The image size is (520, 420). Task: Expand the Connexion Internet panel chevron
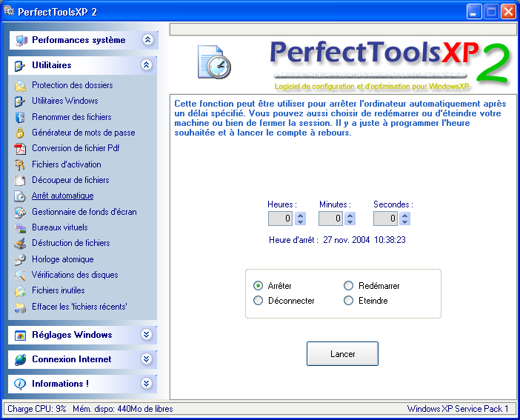[x=146, y=359]
